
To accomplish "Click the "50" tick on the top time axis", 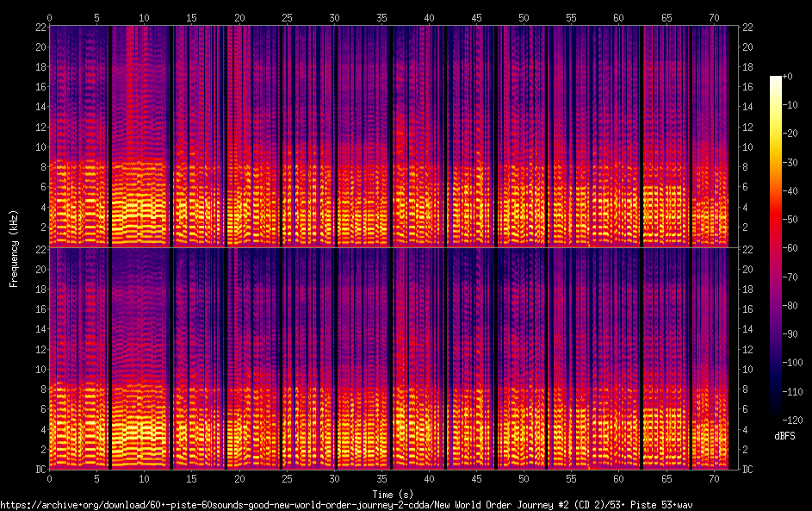I will pos(524,18).
